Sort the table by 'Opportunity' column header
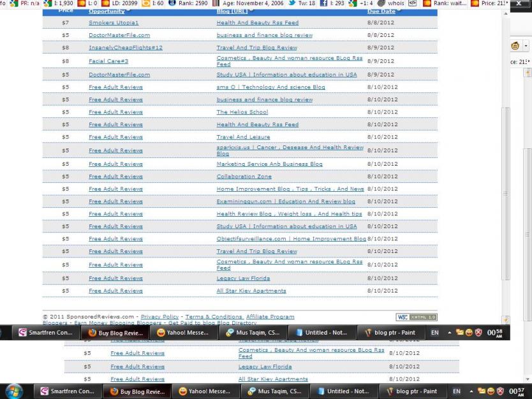 107,11
